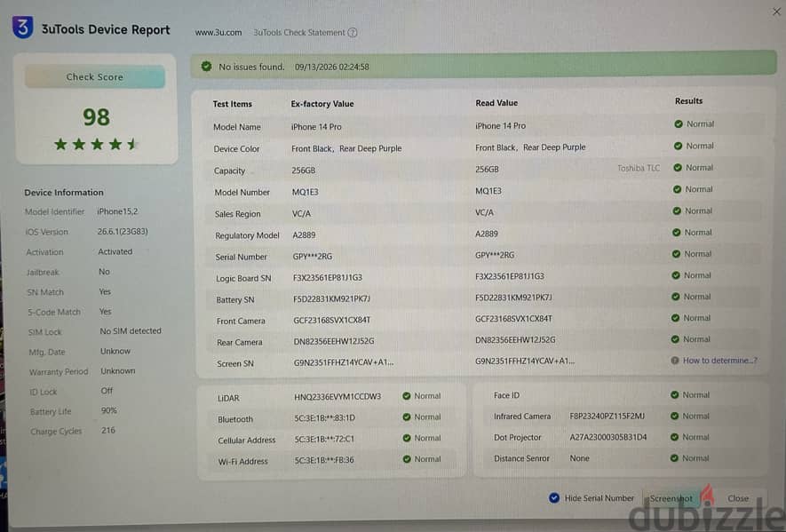Click the read value GCF23168SVX1CX84T
786x532 pixels.
click(x=513, y=318)
